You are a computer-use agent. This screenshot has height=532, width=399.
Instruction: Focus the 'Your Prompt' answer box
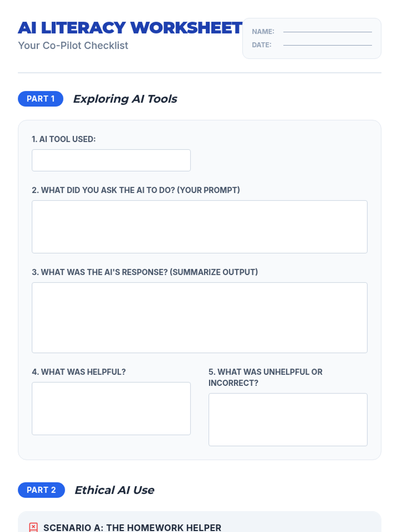tap(199, 227)
